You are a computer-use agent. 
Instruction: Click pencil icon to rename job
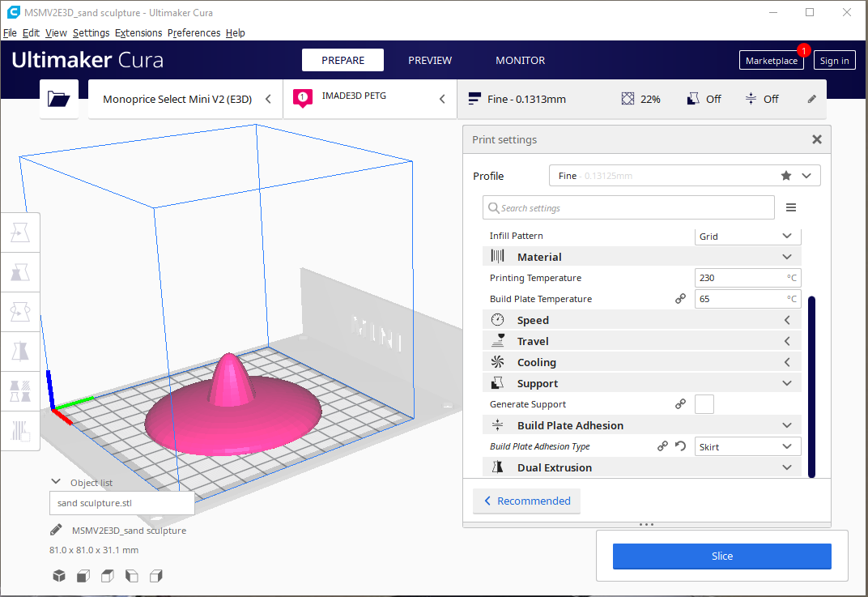pyautogui.click(x=56, y=530)
